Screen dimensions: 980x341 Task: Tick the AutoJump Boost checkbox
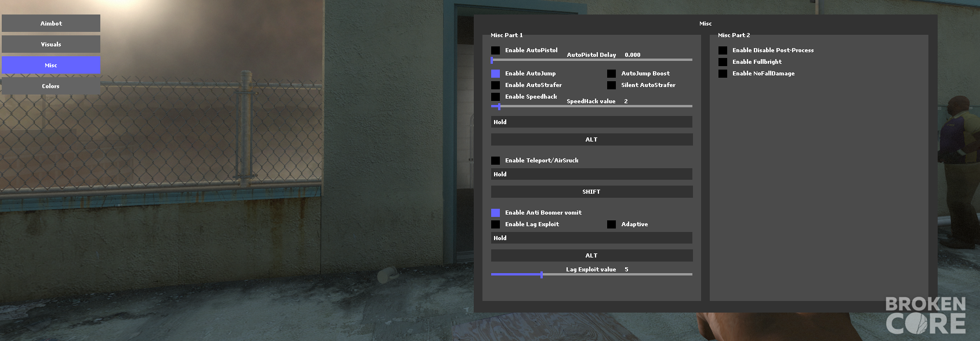coord(611,74)
